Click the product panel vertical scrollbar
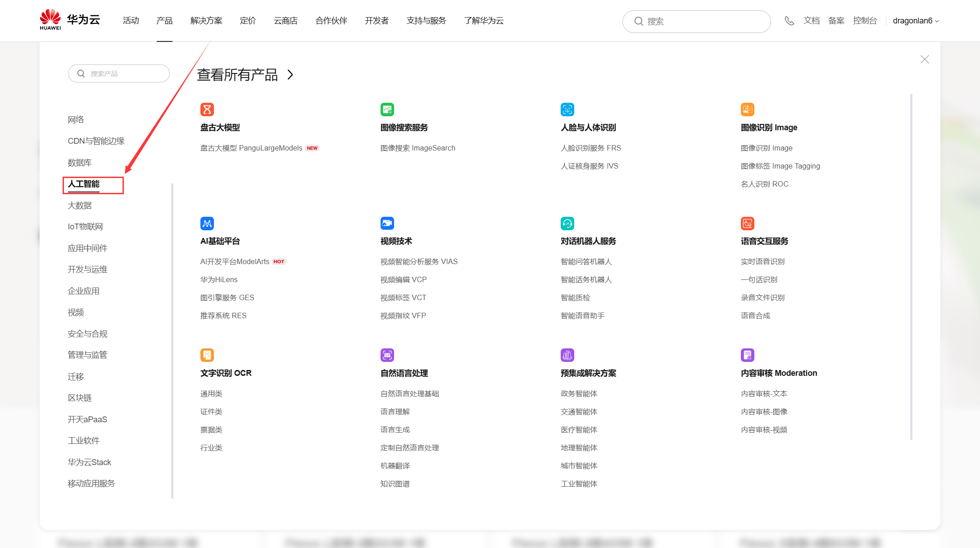The width and height of the screenshot is (980, 548). (911, 266)
